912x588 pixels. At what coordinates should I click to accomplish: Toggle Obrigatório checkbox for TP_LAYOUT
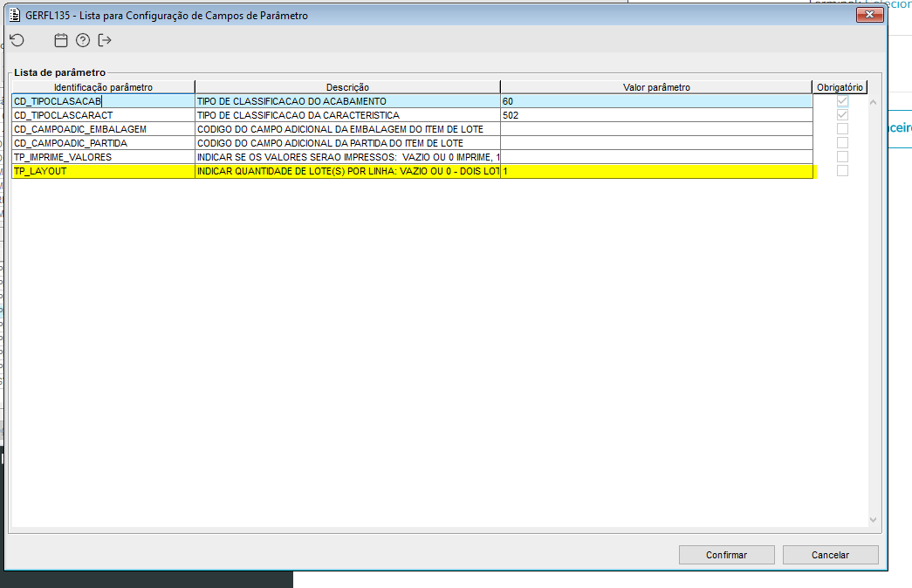tap(842, 171)
